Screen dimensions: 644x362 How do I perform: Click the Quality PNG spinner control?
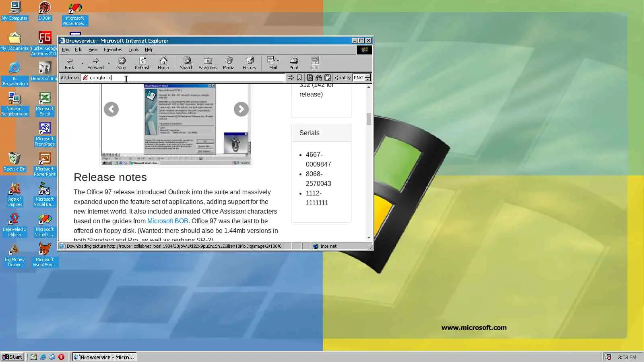pyautogui.click(x=367, y=78)
